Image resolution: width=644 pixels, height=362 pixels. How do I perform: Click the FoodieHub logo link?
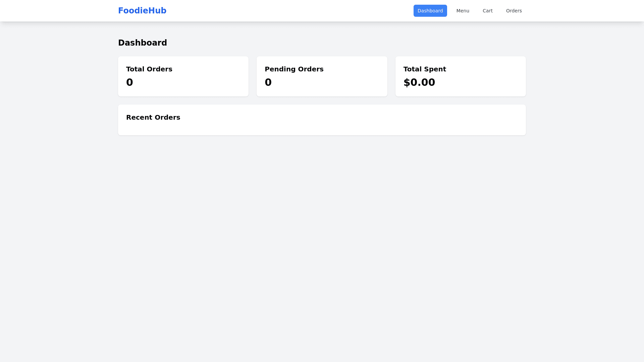pyautogui.click(x=142, y=11)
